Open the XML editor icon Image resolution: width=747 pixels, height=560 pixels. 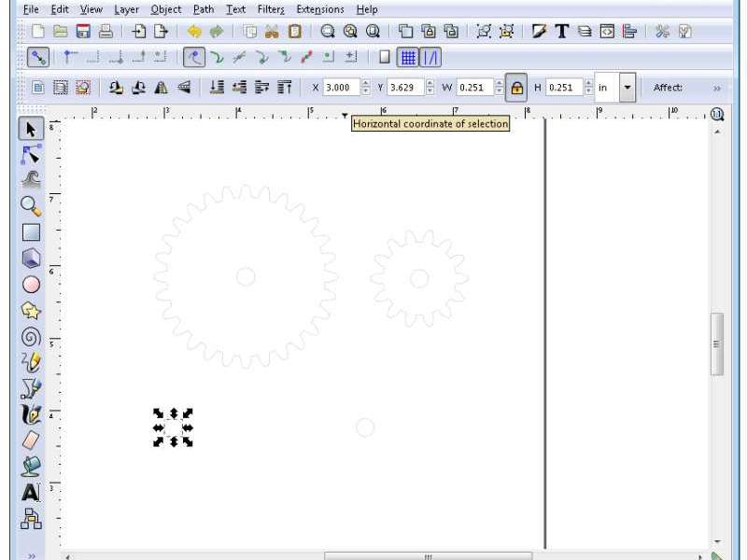[607, 32]
